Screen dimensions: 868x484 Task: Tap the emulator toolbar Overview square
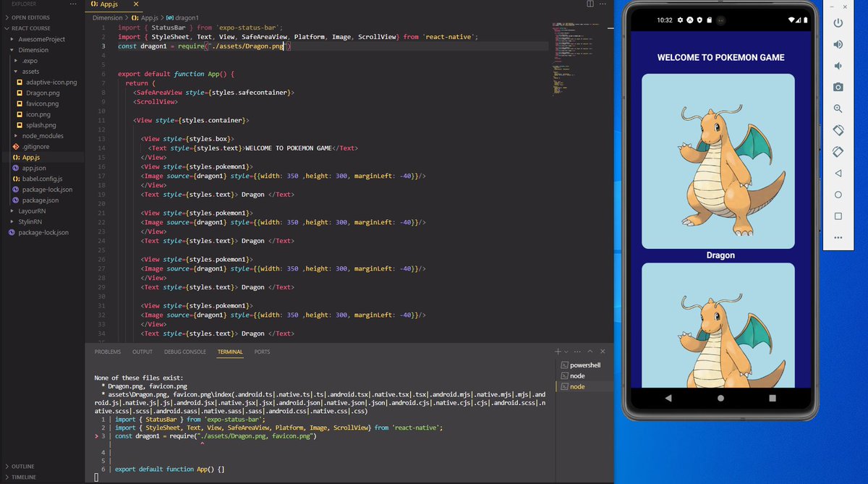click(838, 216)
